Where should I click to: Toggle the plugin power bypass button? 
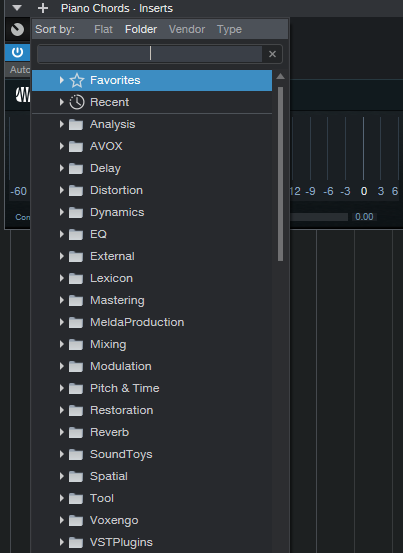pyautogui.click(x=17, y=53)
